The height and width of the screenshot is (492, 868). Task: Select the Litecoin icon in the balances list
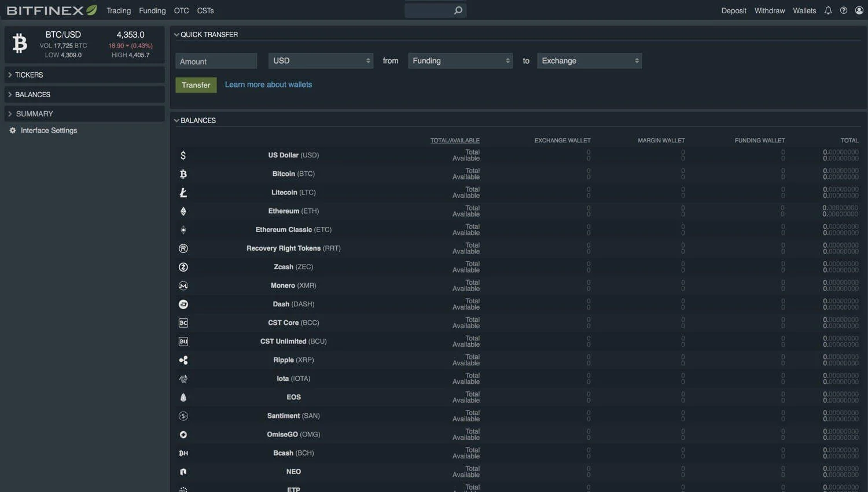(x=183, y=192)
